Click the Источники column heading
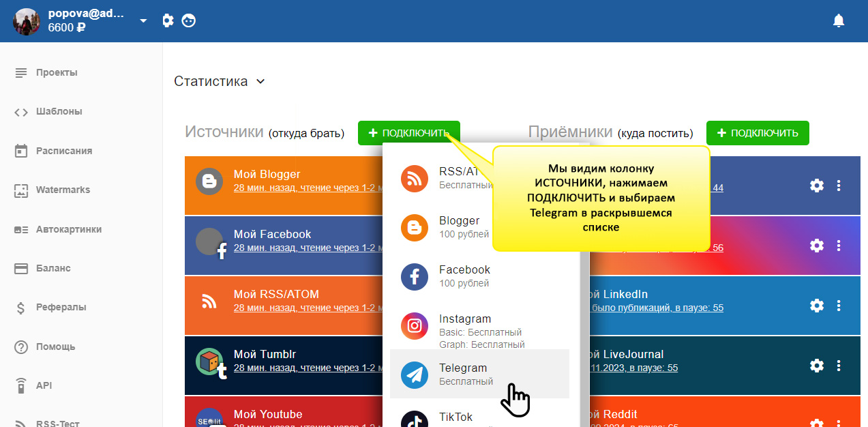 point(224,132)
